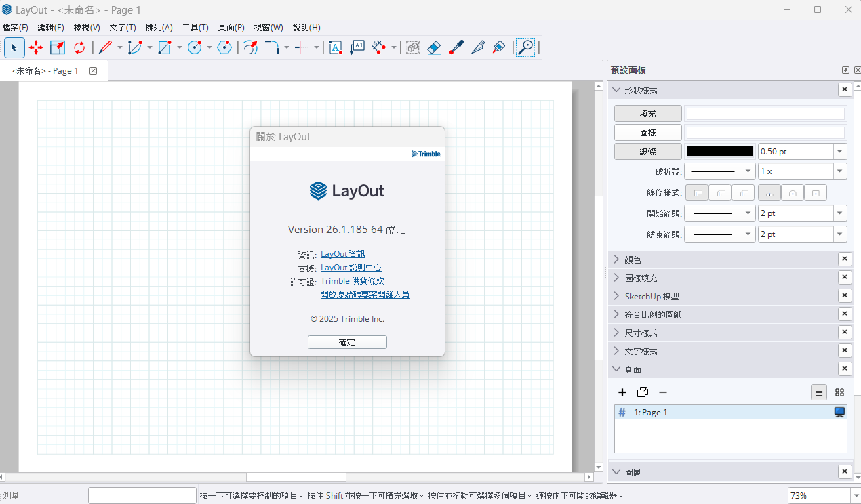Viewport: 861px width, 504px height.
Task: Open the 開始箭頭 start arrow style dropdown
Action: (x=719, y=213)
